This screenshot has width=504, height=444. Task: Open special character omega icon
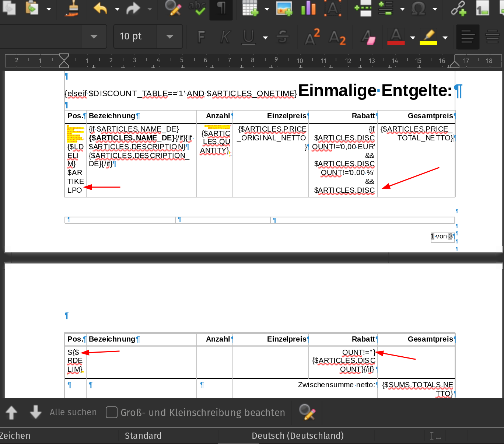click(x=419, y=8)
